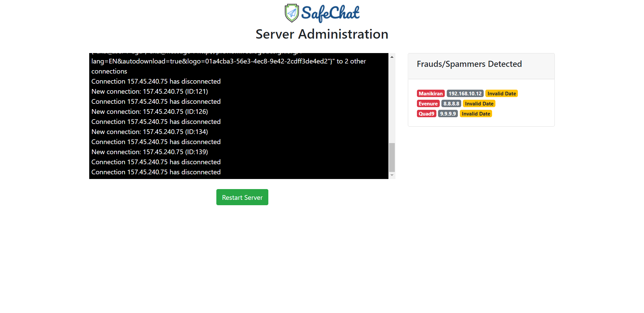This screenshot has width=644, height=313.
Task: Select the 192.168.10.12 IP badge
Action: [465, 94]
